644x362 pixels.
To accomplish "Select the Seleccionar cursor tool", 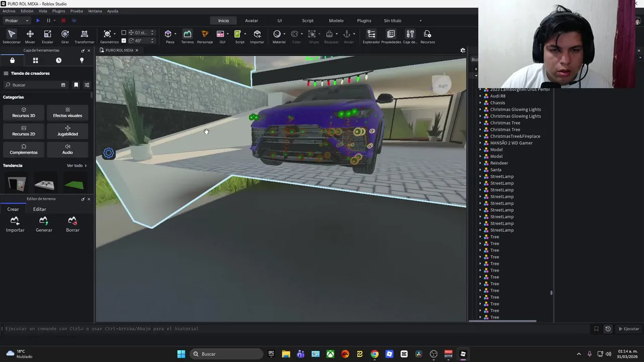I will tap(12, 36).
